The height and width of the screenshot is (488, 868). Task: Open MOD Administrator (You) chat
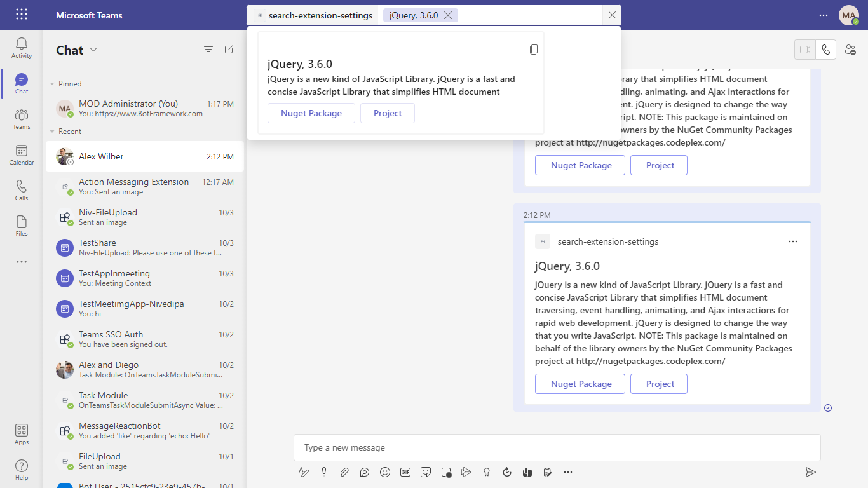point(145,109)
